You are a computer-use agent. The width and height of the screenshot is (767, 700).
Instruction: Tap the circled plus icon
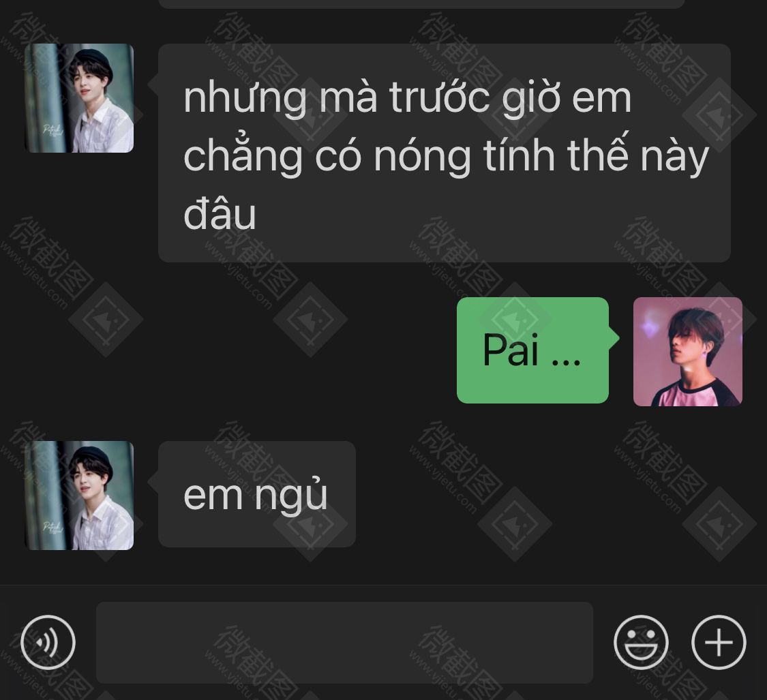click(719, 642)
